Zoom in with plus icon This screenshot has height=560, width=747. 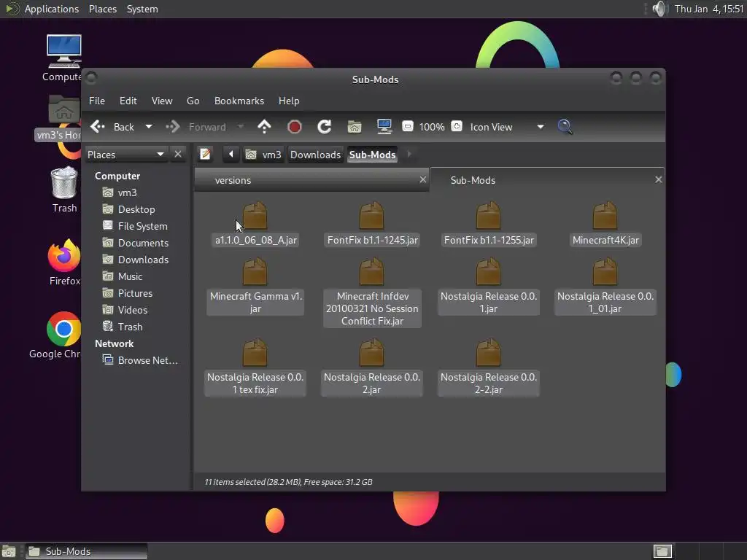pyautogui.click(x=457, y=126)
